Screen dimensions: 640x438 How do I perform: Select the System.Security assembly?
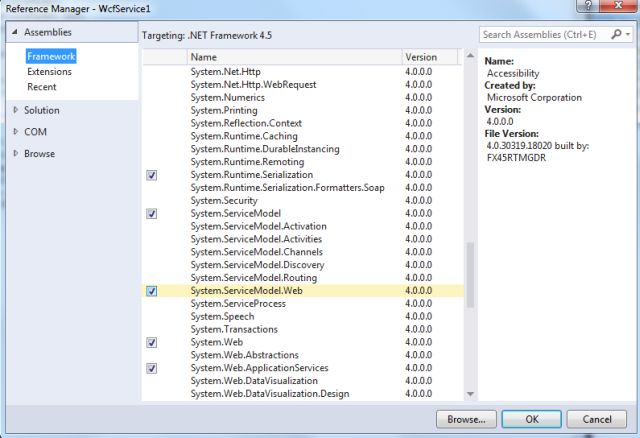[303, 201]
